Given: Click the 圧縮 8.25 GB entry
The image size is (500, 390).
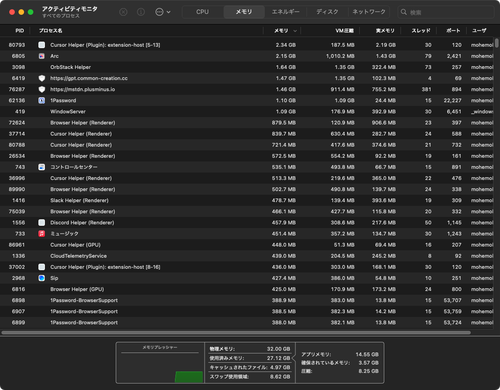Looking at the screenshot, I should (340, 371).
